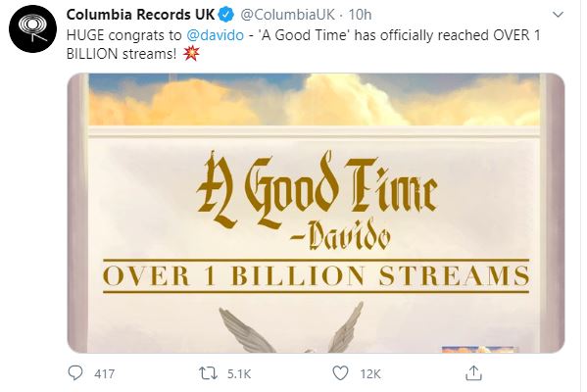Click the Columbia Records profile avatar

33,28
